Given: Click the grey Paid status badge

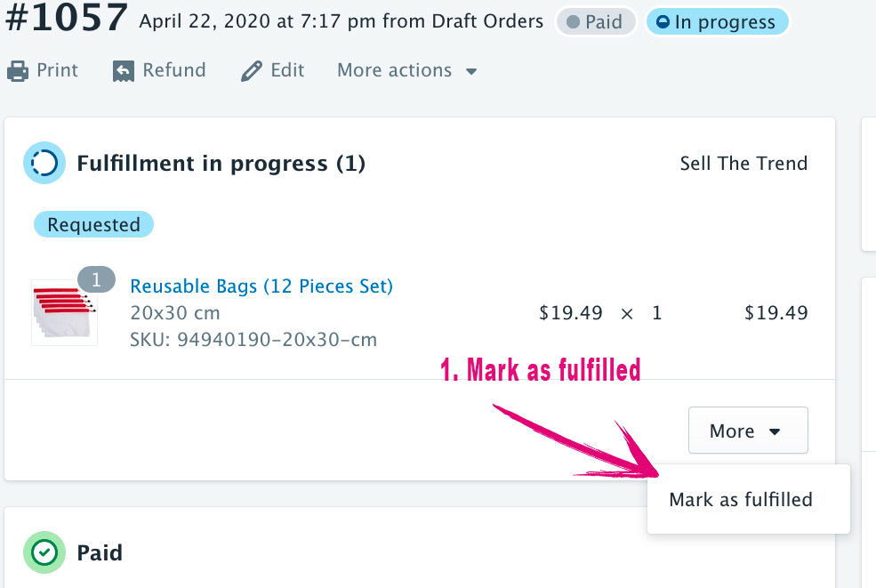Looking at the screenshot, I should tap(595, 22).
